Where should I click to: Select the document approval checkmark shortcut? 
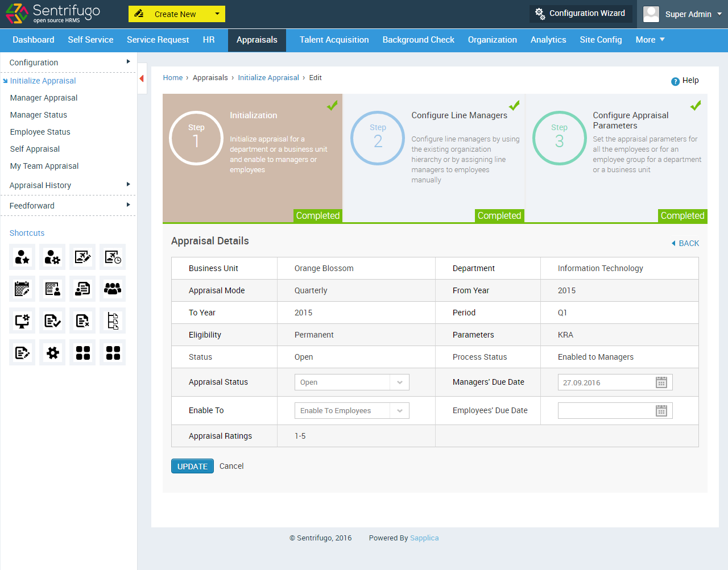(x=52, y=321)
